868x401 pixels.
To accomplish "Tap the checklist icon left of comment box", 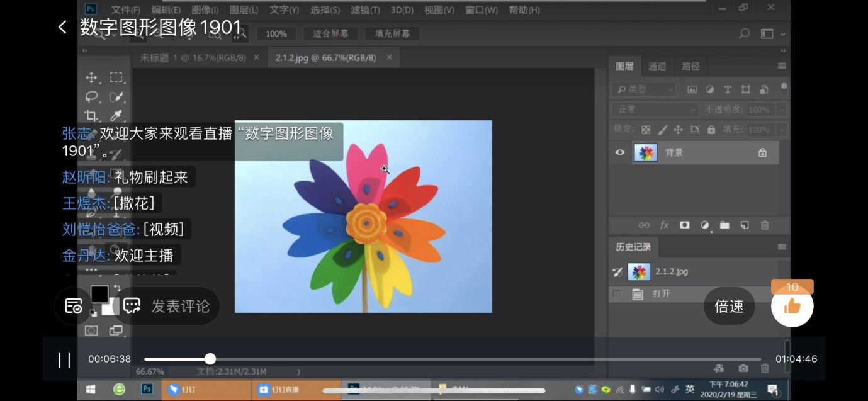I will pyautogui.click(x=73, y=307).
